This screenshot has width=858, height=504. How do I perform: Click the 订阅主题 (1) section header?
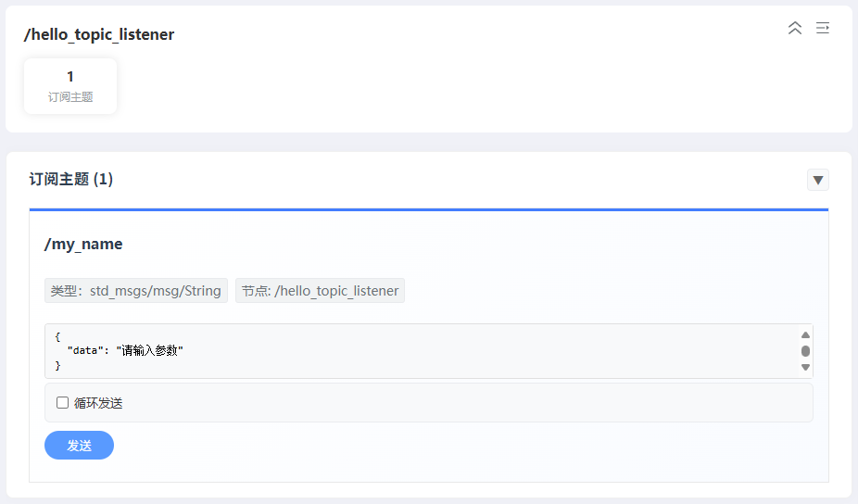(71, 180)
